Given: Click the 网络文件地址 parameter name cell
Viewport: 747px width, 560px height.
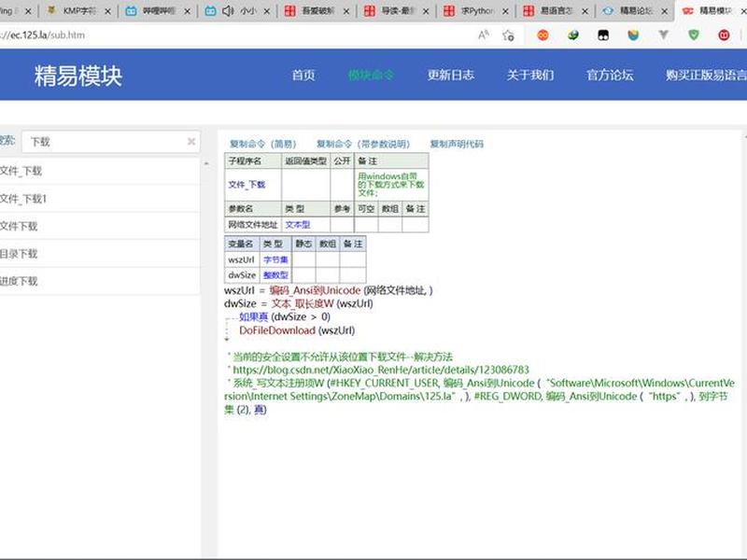Looking at the screenshot, I should (253, 225).
